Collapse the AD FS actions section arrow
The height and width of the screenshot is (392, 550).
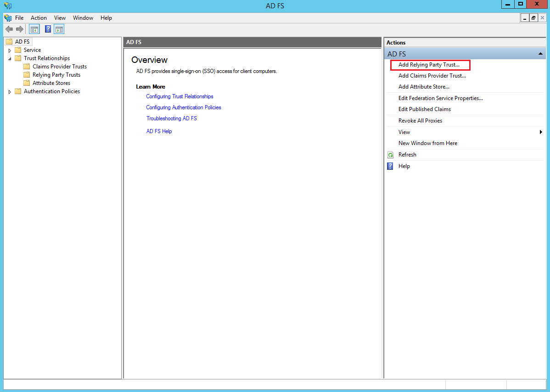coord(540,54)
